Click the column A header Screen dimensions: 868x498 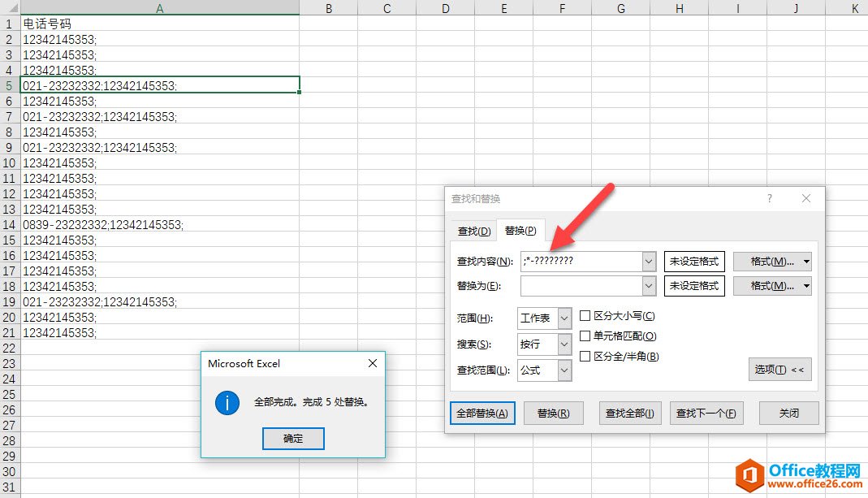(x=159, y=8)
